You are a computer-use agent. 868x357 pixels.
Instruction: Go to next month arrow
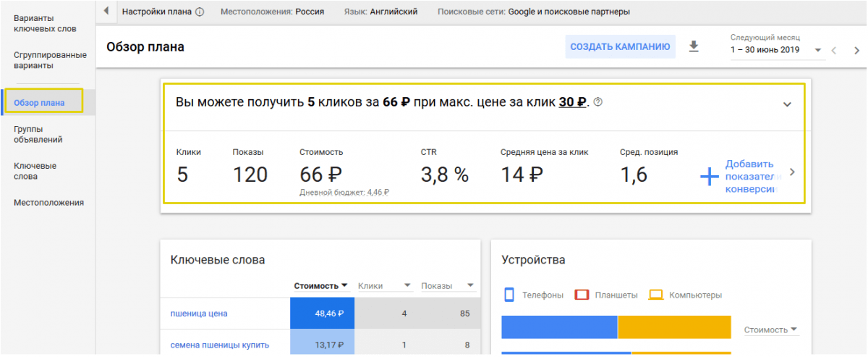(856, 51)
